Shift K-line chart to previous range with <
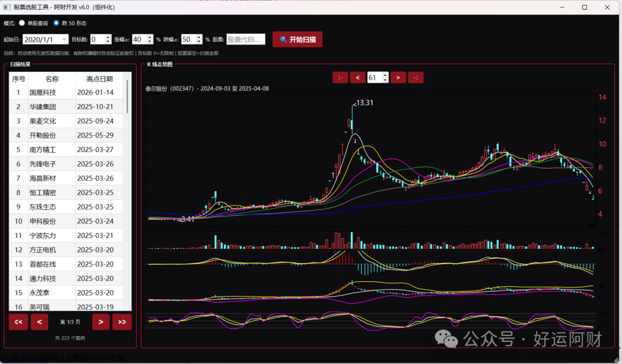The height and width of the screenshot is (364, 622). pos(358,77)
